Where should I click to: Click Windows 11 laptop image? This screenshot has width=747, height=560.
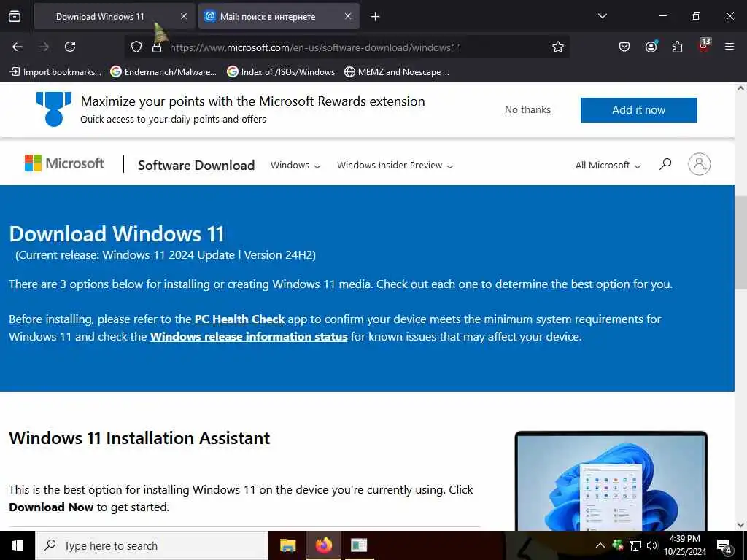(611, 481)
